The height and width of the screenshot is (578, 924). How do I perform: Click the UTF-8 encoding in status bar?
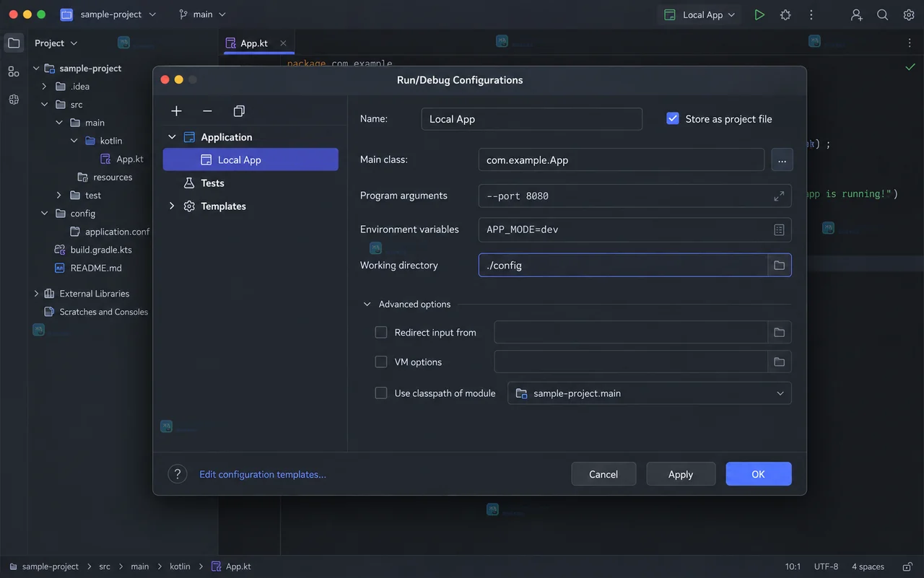click(827, 566)
